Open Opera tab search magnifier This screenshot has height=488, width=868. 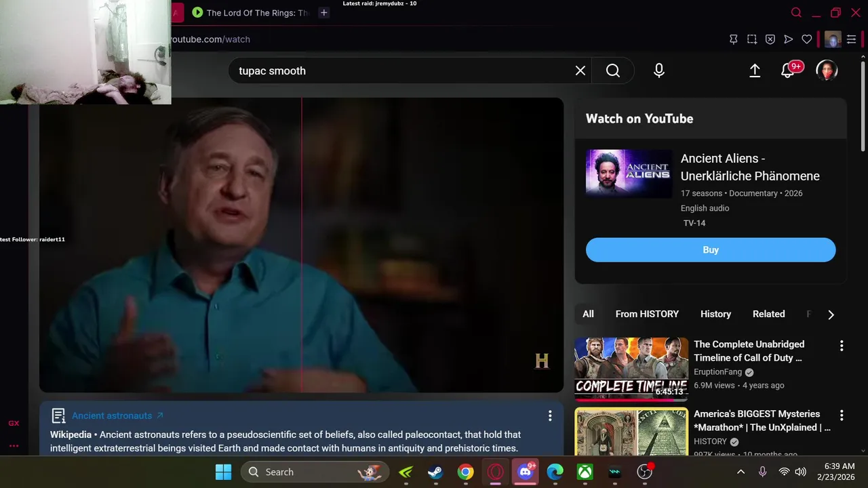797,12
